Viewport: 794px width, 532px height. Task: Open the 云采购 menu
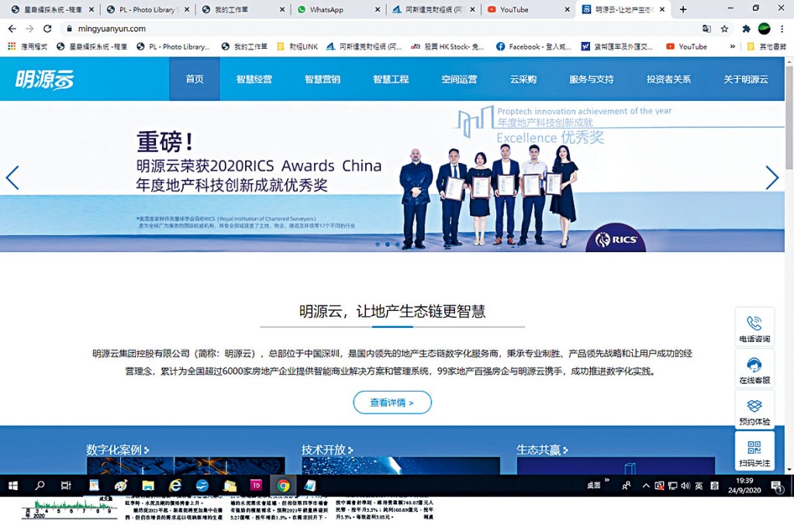point(523,79)
